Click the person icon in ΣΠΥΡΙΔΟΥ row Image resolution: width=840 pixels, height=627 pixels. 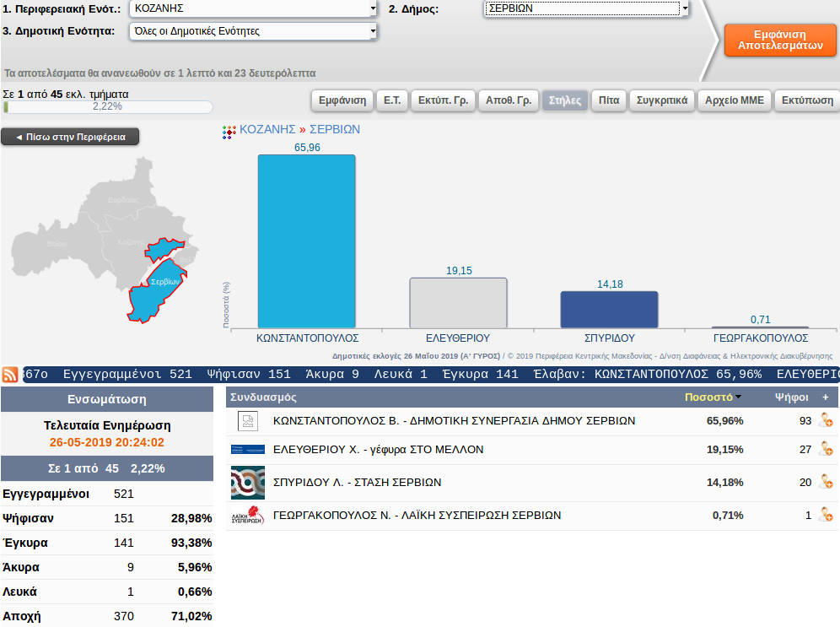click(x=825, y=482)
